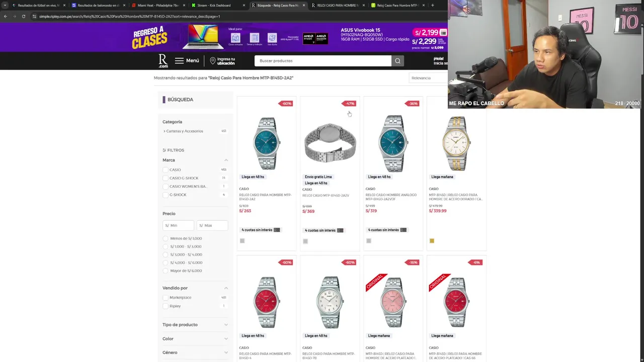Go back with browser back arrow
644x362 pixels.
click(x=5, y=16)
